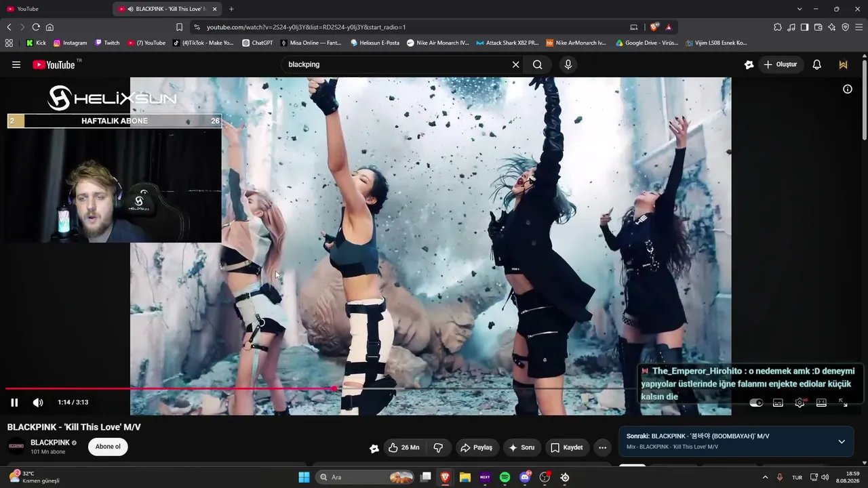Open the apps grid in bookmarks bar

click(x=9, y=43)
